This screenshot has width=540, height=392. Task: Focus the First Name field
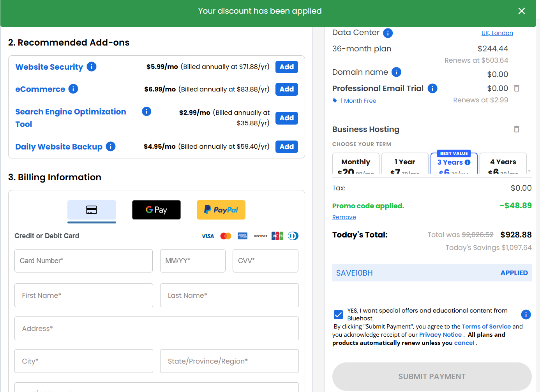pos(84,295)
